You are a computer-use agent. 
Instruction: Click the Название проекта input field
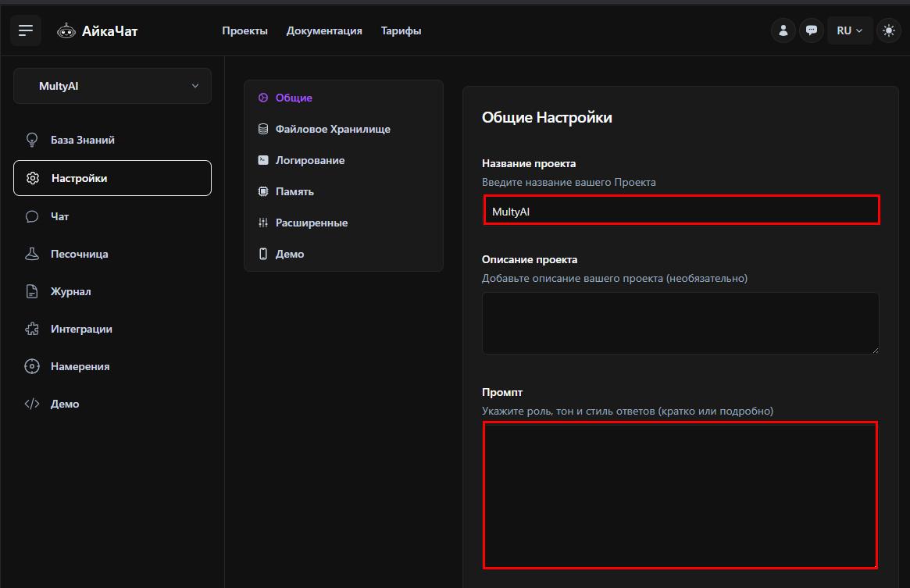coord(681,211)
